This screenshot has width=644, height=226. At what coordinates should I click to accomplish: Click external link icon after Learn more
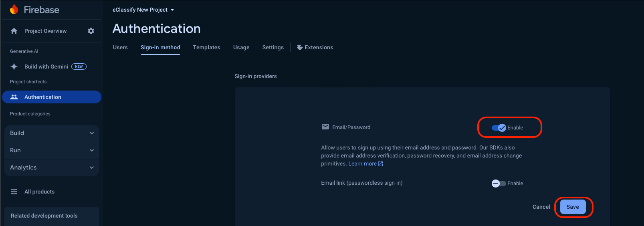pos(381,164)
